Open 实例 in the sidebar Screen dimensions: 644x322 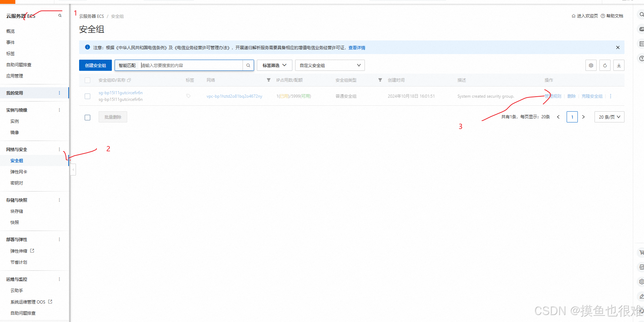tap(15, 121)
